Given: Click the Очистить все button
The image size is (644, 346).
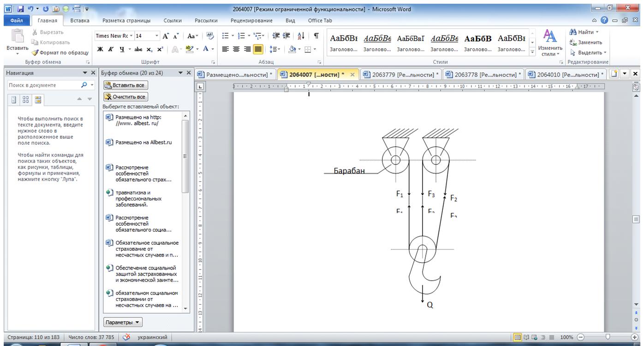Looking at the screenshot, I should pyautogui.click(x=125, y=97).
